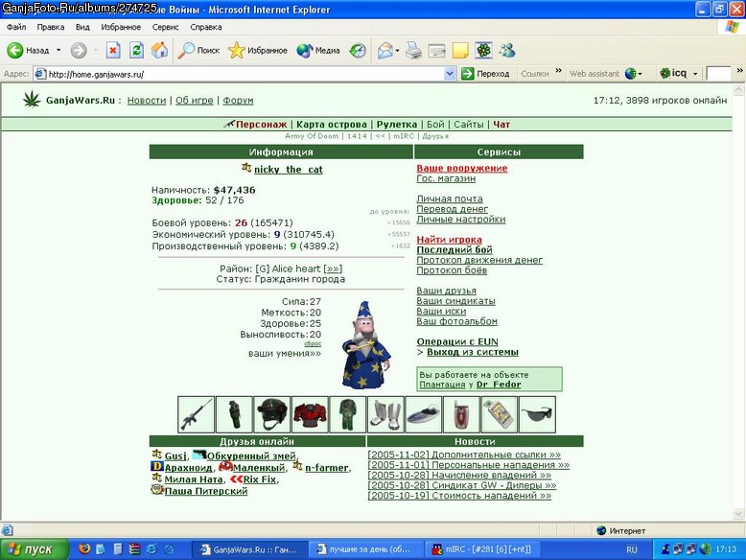Open the Рулетка navigation link
This screenshot has height=560, width=746.
coord(397,125)
